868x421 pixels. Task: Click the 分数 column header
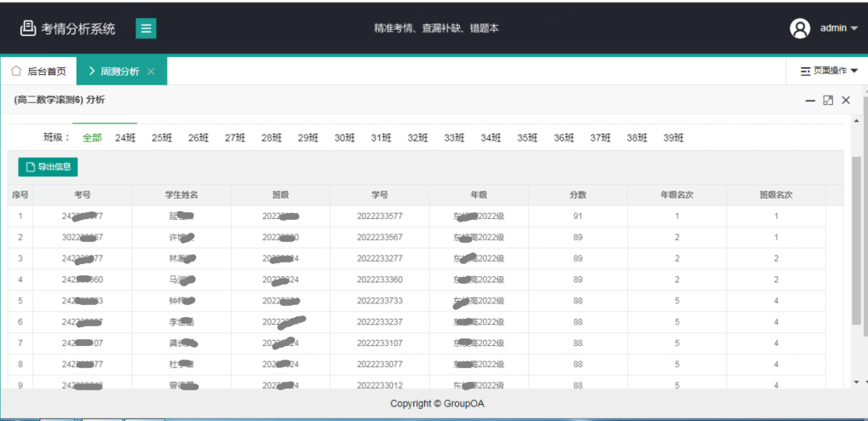click(x=578, y=195)
